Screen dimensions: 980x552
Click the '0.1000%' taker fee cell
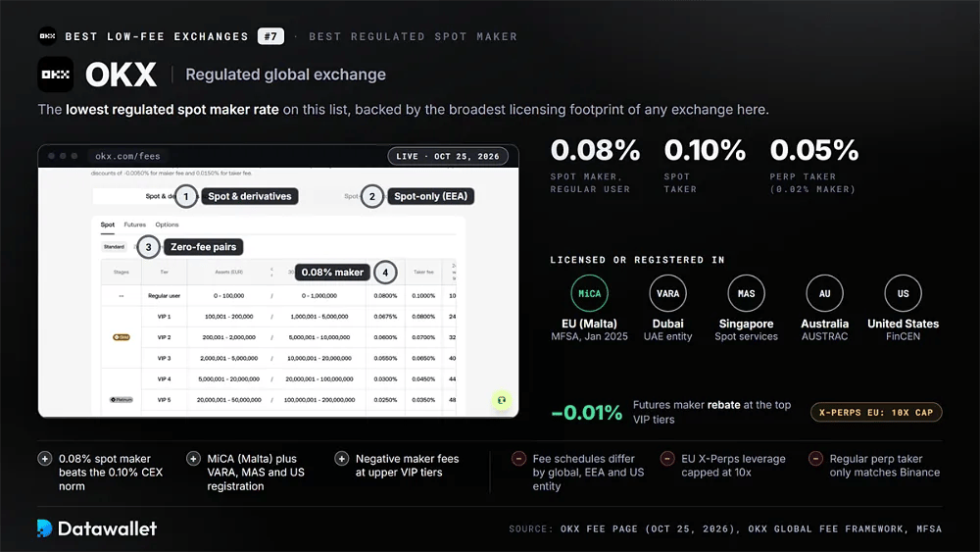pos(423,296)
